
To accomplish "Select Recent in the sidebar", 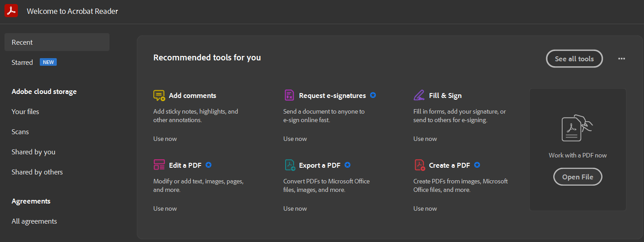I will [22, 42].
